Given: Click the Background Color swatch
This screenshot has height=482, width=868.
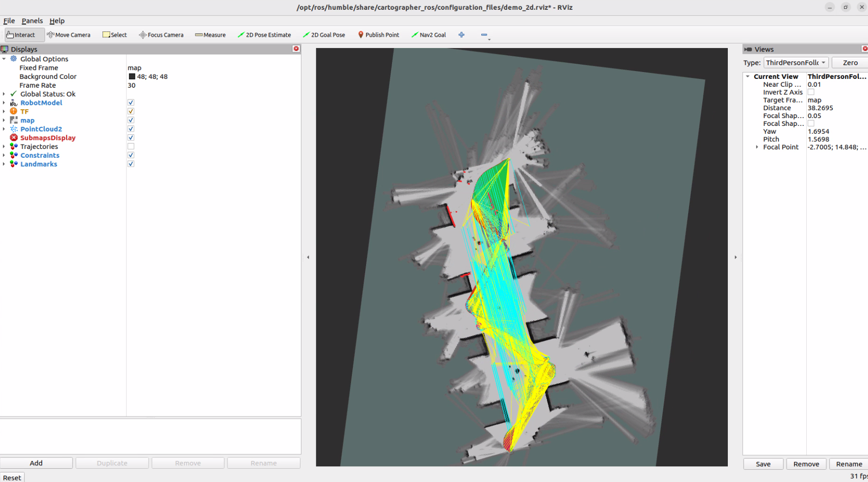Looking at the screenshot, I should [x=132, y=76].
